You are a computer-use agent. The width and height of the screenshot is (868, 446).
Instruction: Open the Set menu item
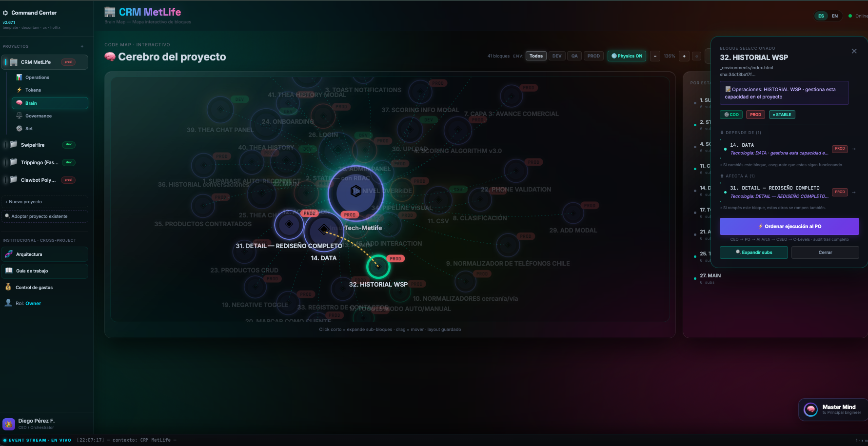[x=50, y=129]
